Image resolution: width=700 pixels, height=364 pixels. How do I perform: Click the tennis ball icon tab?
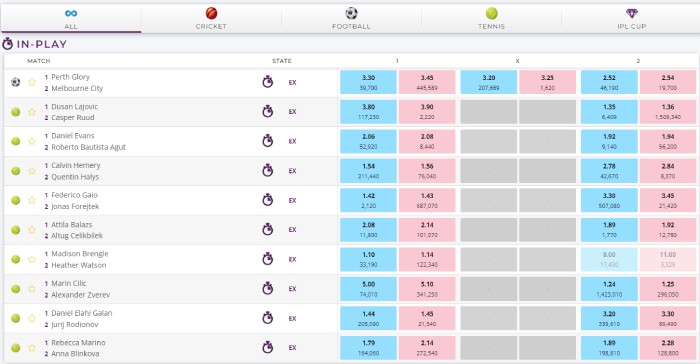492,13
